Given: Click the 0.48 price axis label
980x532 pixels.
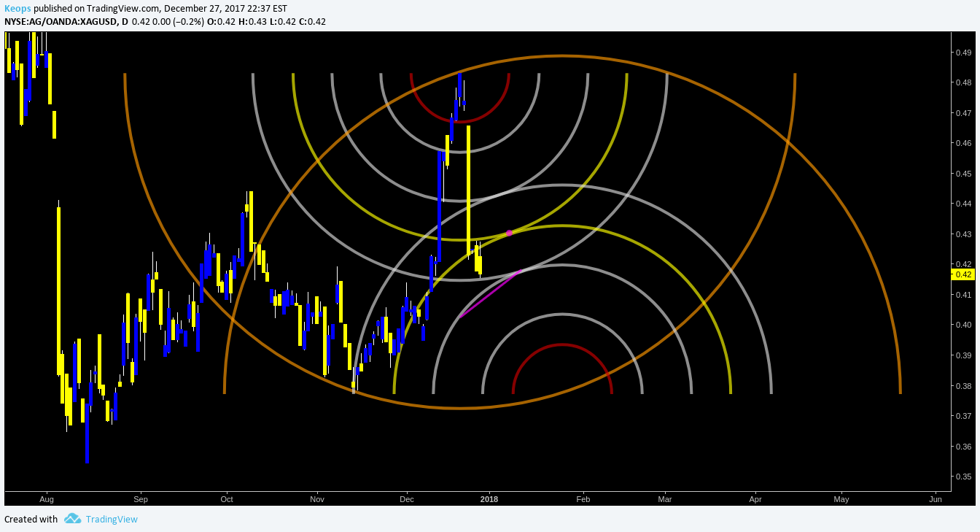Looking at the screenshot, I should point(963,83).
